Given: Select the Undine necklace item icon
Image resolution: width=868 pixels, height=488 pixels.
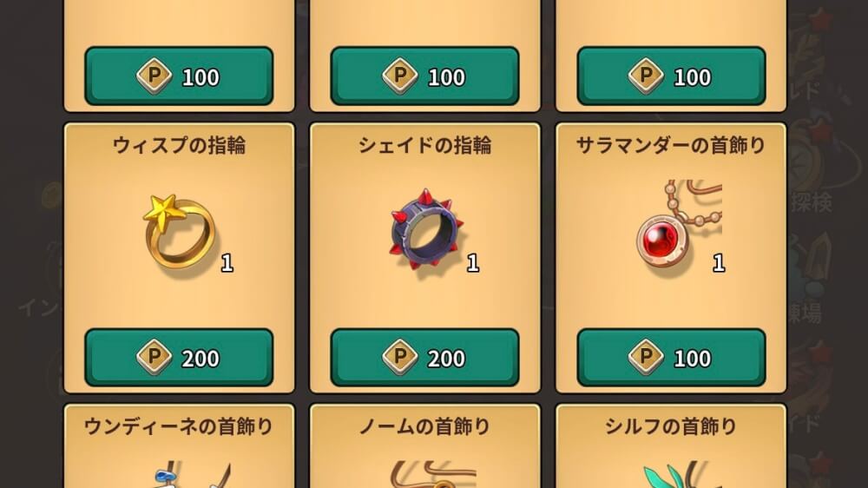Looking at the screenshot, I should pyautogui.click(x=191, y=475).
